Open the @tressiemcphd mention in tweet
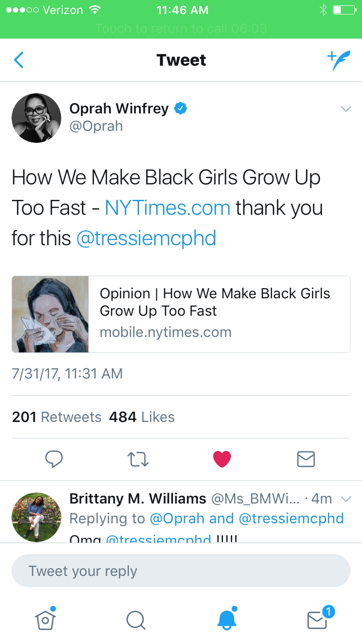The height and width of the screenshot is (644, 362). click(x=146, y=238)
